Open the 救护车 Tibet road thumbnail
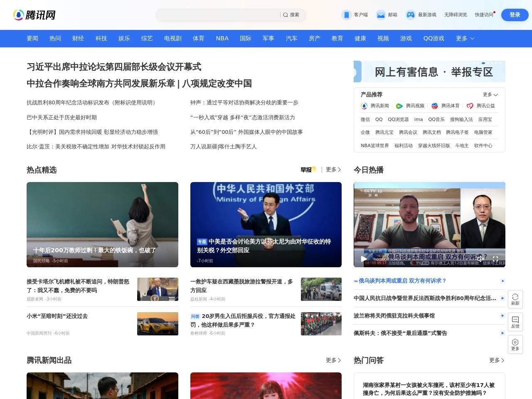The height and width of the screenshot is (399, 532). coord(321,289)
